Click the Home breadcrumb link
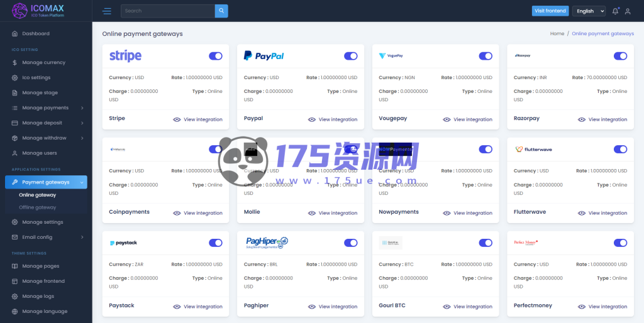 557,34
